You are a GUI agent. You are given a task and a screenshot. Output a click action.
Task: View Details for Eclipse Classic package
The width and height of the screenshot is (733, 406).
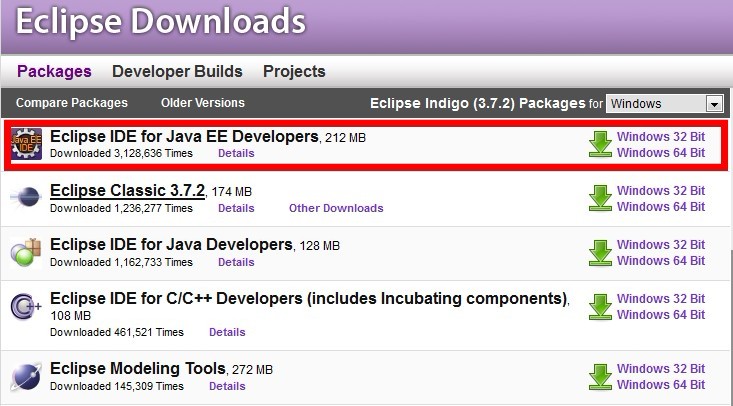pos(236,208)
